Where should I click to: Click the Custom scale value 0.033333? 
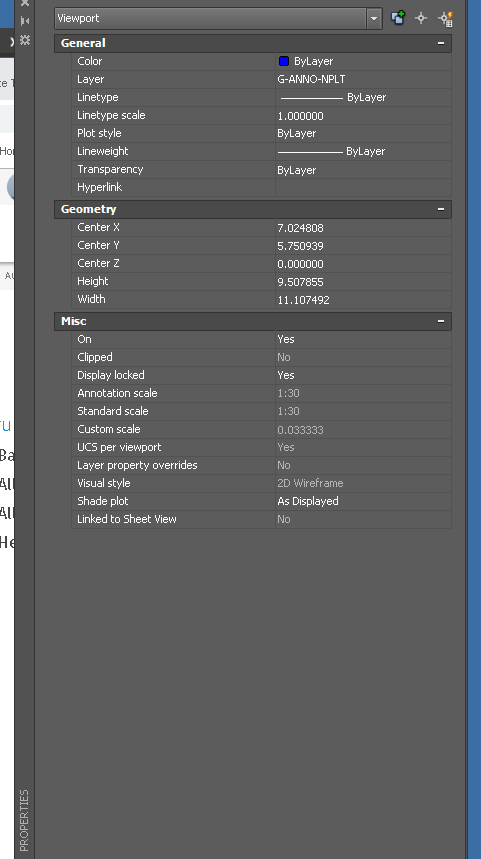(x=300, y=430)
